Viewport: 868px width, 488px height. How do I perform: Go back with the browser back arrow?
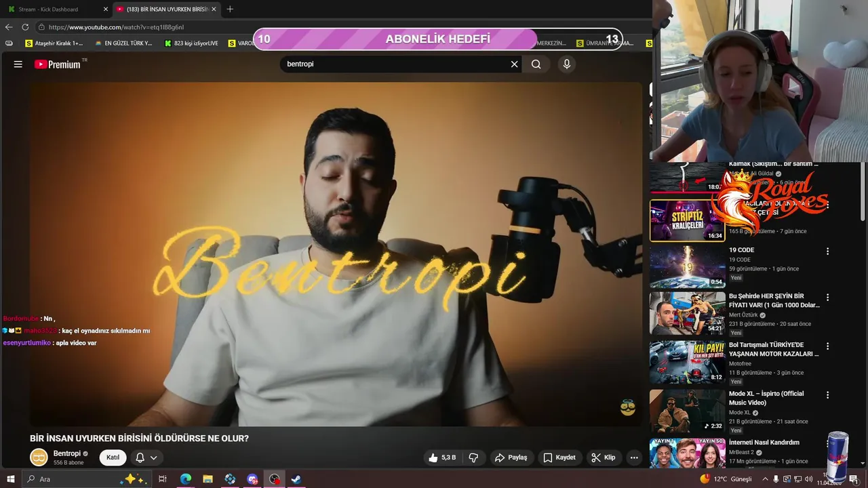tap(9, 27)
